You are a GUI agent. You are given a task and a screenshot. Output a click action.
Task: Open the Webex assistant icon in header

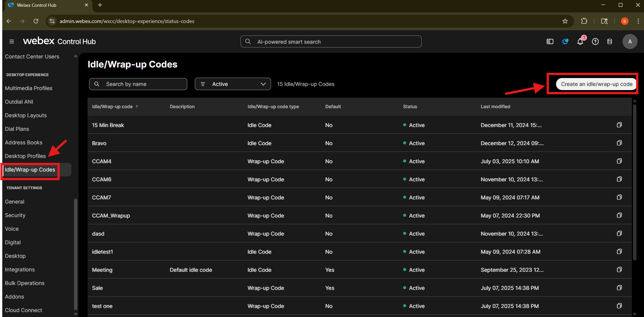pos(565,41)
